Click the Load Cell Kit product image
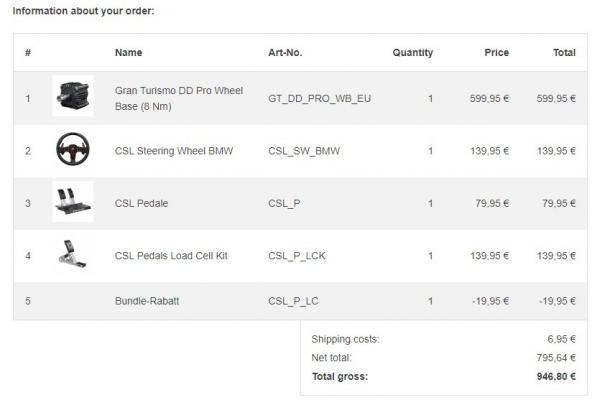The height and width of the screenshot is (400, 615). pyautogui.click(x=72, y=255)
